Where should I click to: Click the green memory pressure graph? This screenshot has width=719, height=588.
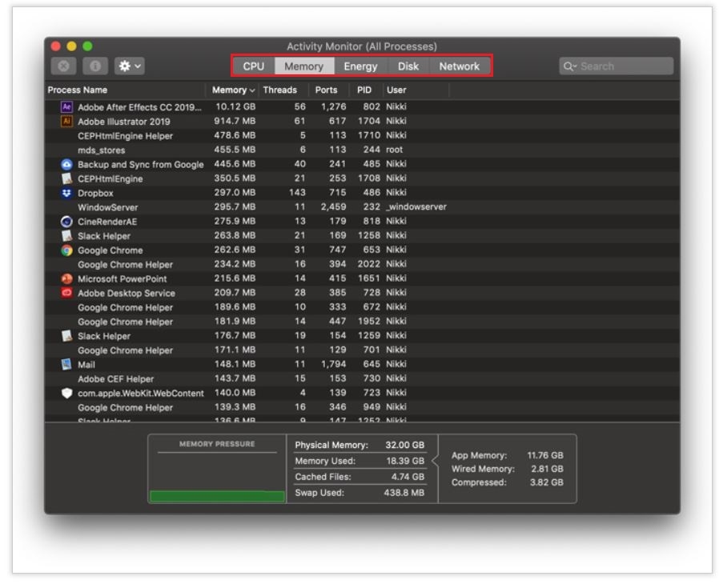pyautogui.click(x=217, y=496)
